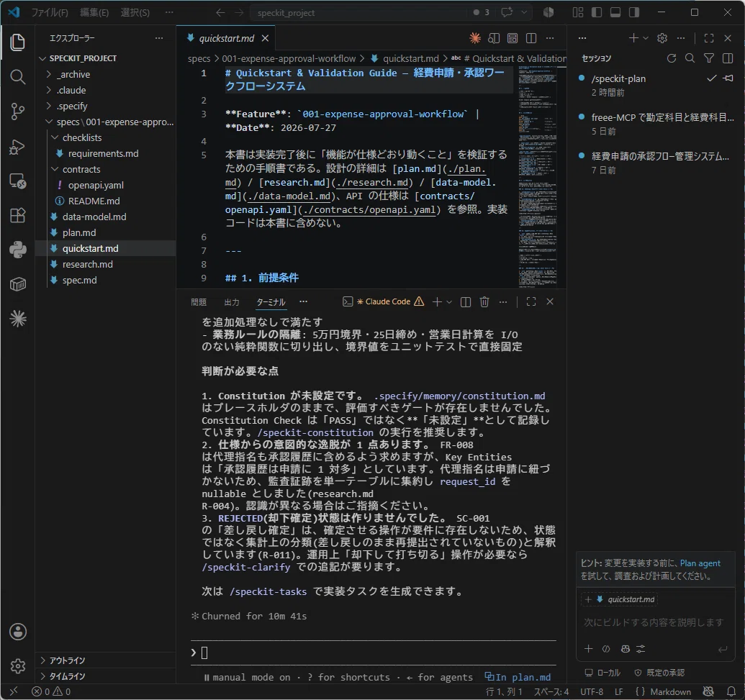
Task: Toggle the bottom panel layout
Action: [x=615, y=12]
